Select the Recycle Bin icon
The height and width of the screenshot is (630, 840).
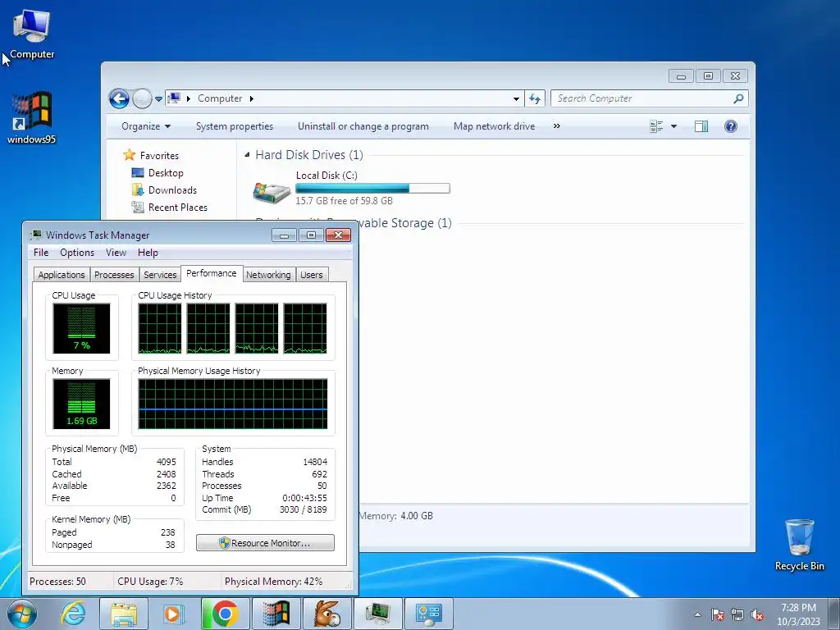(799, 545)
